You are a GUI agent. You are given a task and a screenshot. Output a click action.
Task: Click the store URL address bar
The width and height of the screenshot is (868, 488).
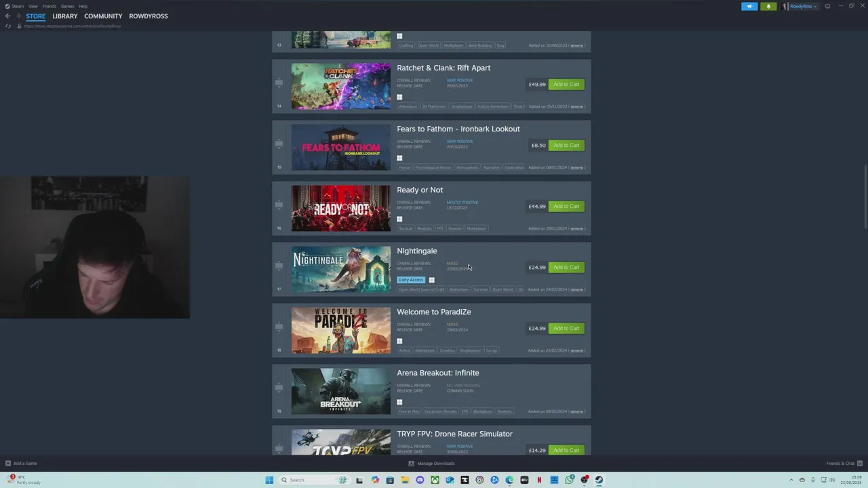tap(73, 26)
